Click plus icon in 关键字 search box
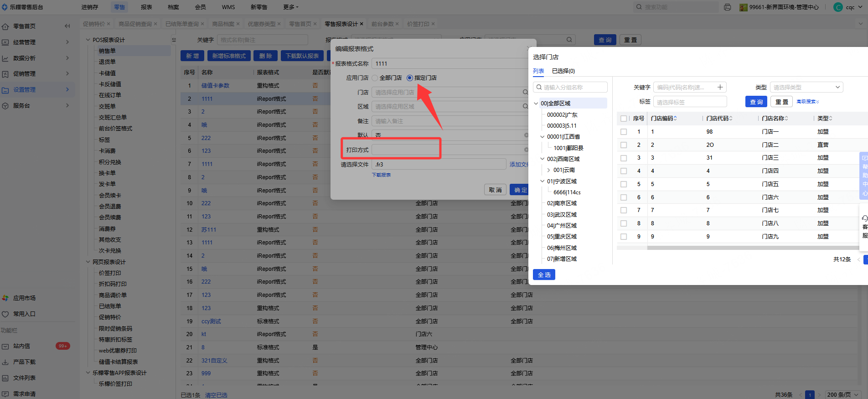868x399 pixels. click(x=720, y=87)
